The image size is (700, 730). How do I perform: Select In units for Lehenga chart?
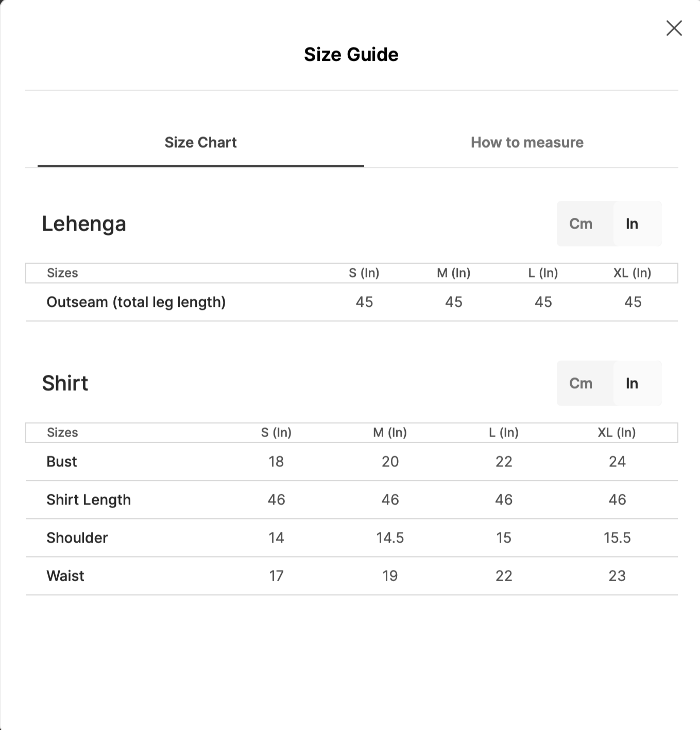pyautogui.click(x=632, y=224)
